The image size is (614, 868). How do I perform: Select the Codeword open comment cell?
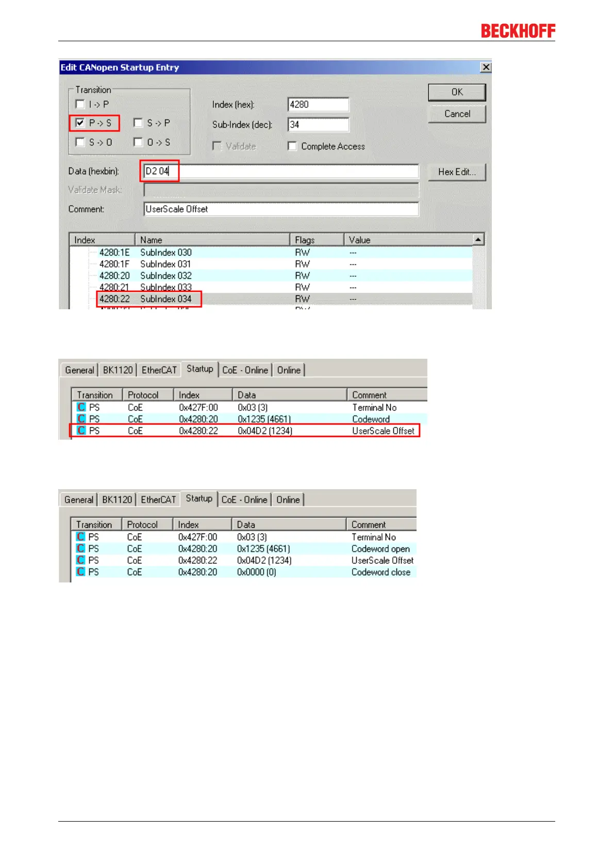pyautogui.click(x=380, y=549)
